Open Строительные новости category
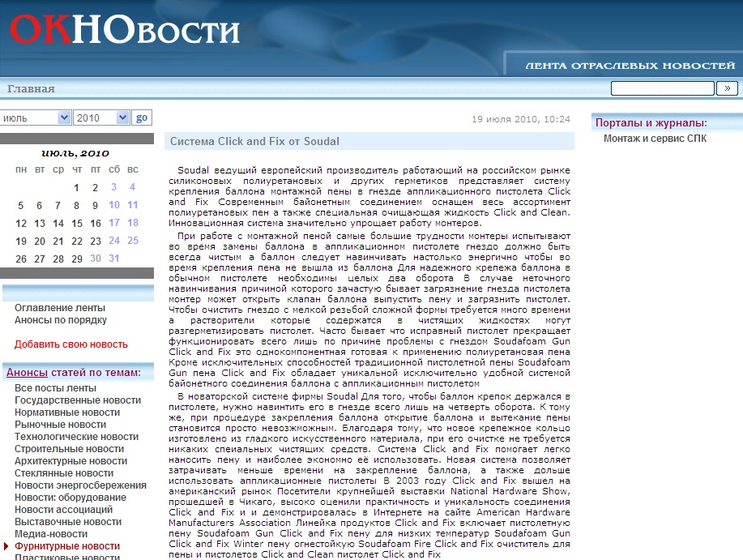Viewport: 743px width, 560px height. coord(69,449)
